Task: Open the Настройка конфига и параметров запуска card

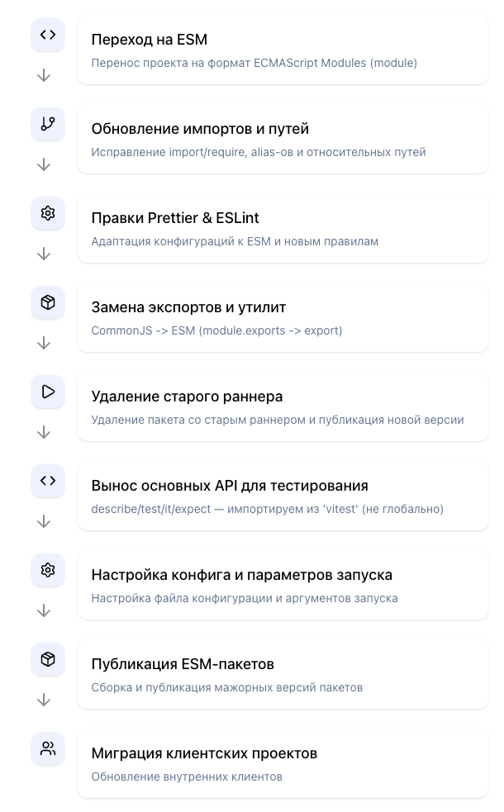Action: pyautogui.click(x=283, y=585)
